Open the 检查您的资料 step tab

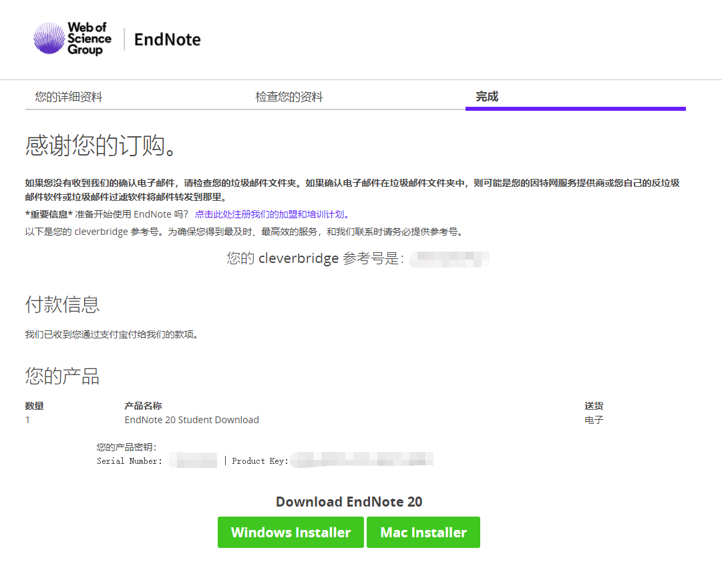coord(289,97)
